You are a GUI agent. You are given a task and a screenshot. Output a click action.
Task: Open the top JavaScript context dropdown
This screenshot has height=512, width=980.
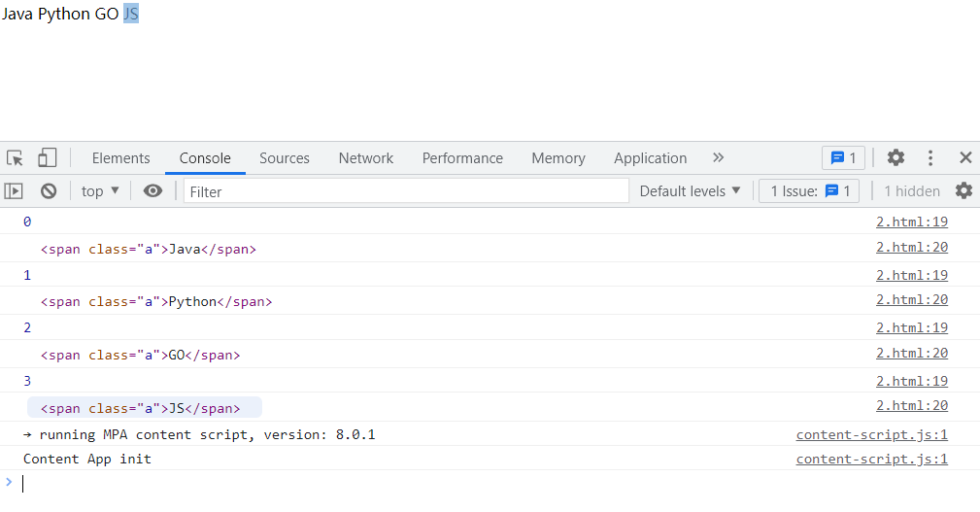click(100, 191)
